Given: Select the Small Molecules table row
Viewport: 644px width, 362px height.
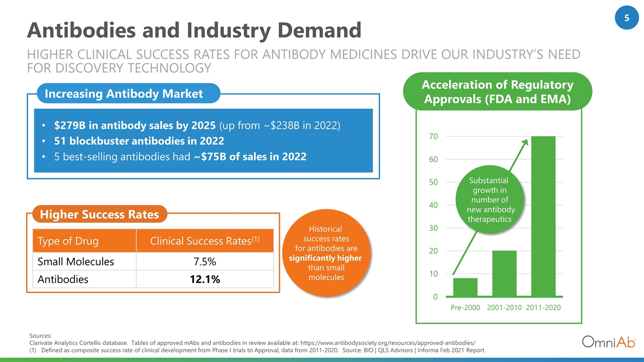Looking at the screenshot, I should [x=153, y=261].
